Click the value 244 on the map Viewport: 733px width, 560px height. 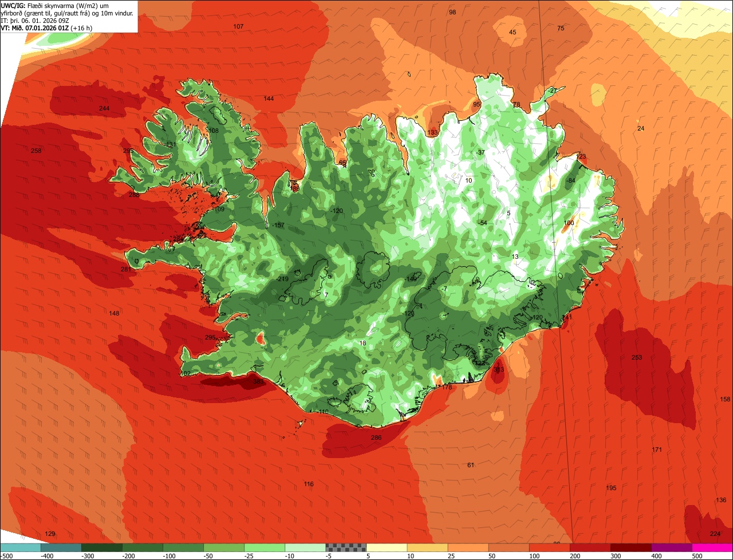[104, 109]
